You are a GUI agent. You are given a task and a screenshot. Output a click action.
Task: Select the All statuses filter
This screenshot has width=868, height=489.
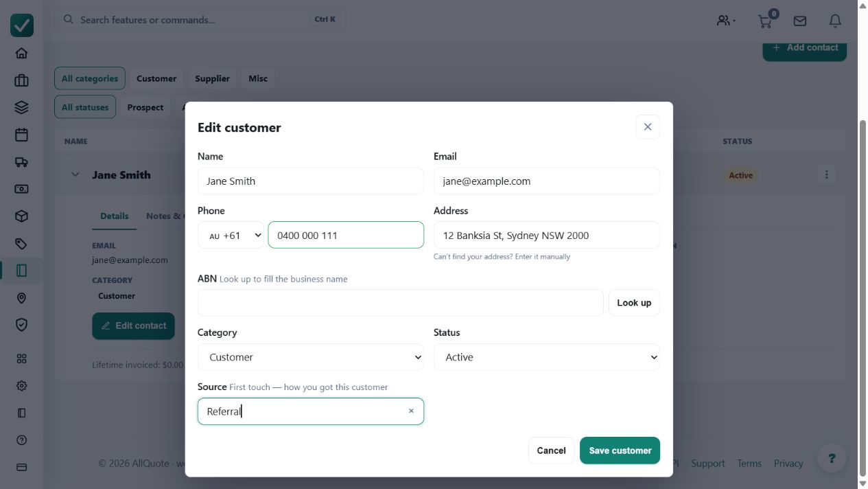coord(85,107)
